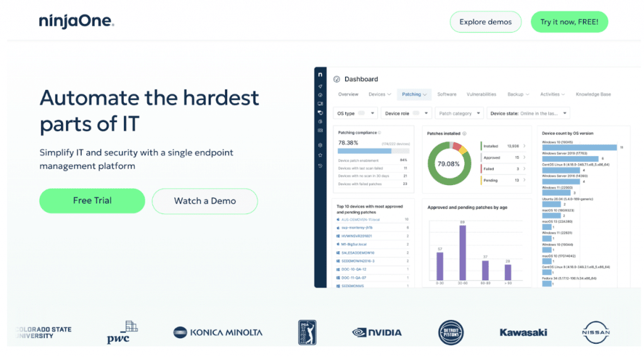Click the Watch a Demo button

[205, 201]
